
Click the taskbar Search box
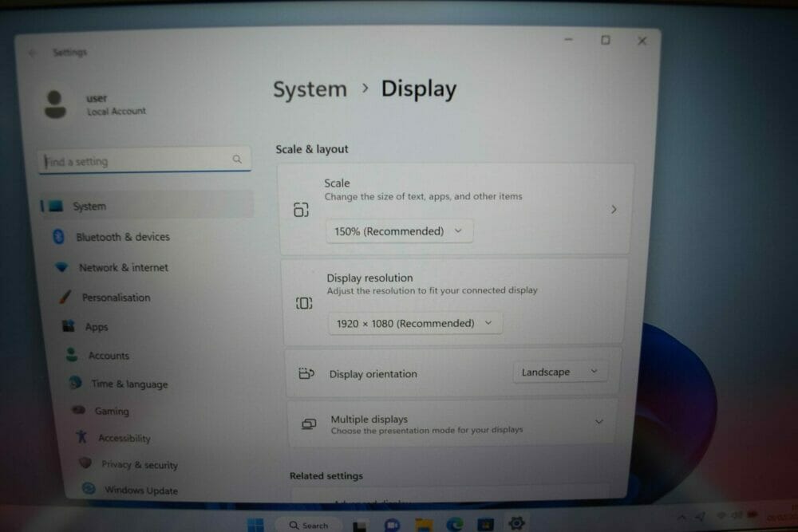(310, 526)
